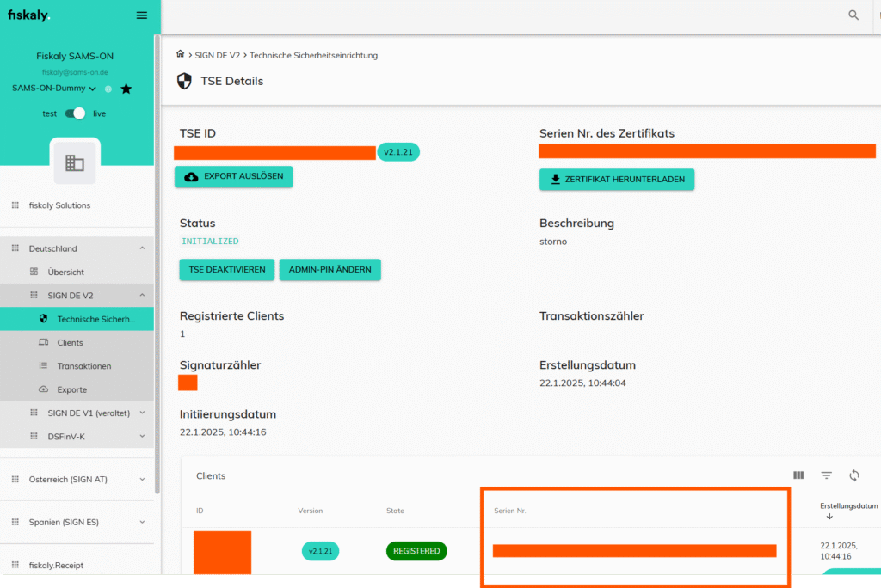
Task: Click the Export auslösen button
Action: click(x=234, y=176)
